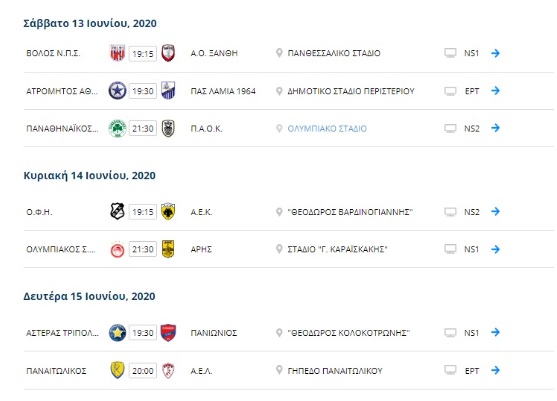Click the Πανιώνιος red-blue shield crest
The height and width of the screenshot is (401, 557).
click(x=168, y=333)
